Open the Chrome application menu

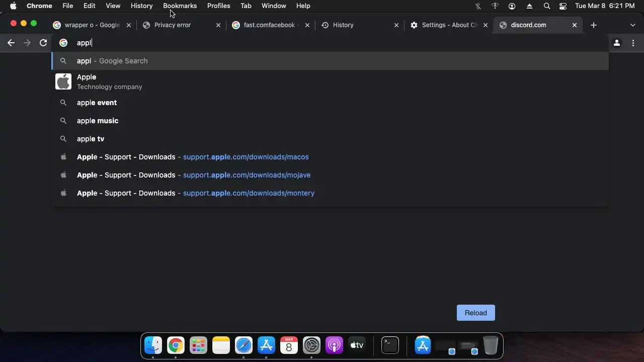[39, 6]
